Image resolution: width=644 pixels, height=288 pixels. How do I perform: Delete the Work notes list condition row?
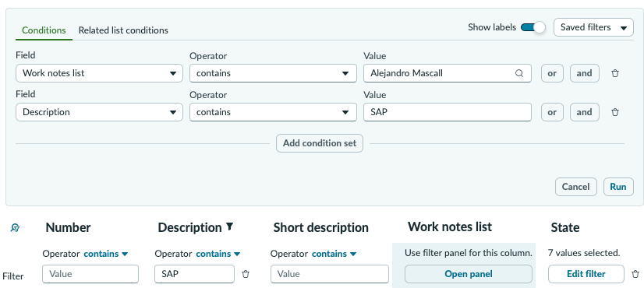click(x=615, y=73)
